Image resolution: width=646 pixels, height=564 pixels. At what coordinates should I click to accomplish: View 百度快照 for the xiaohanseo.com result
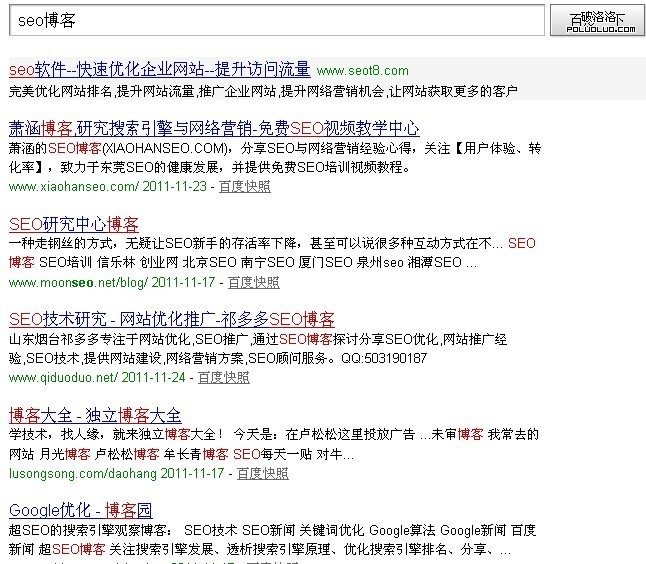[244, 186]
